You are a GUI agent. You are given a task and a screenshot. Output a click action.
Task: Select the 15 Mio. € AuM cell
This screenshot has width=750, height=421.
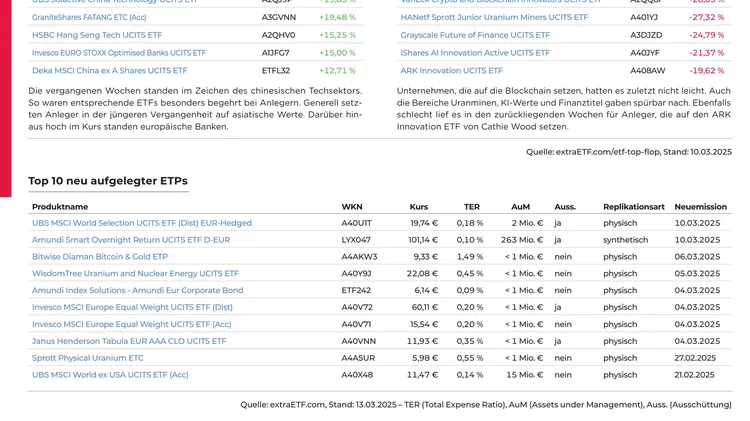pyautogui.click(x=525, y=375)
